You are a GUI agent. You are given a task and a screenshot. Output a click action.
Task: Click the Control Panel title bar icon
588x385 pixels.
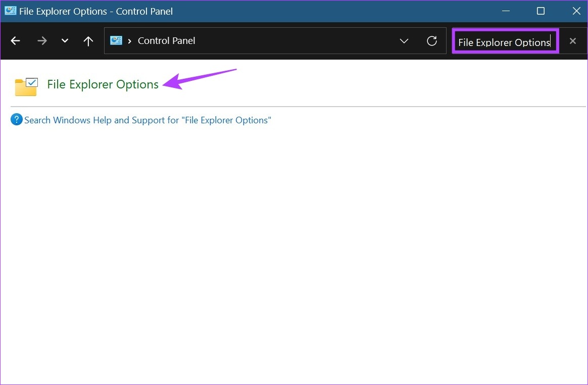click(x=11, y=11)
